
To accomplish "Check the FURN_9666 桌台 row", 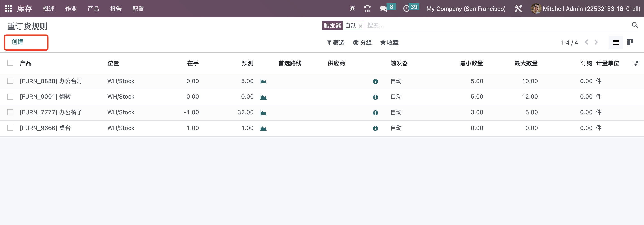I will (x=10, y=128).
